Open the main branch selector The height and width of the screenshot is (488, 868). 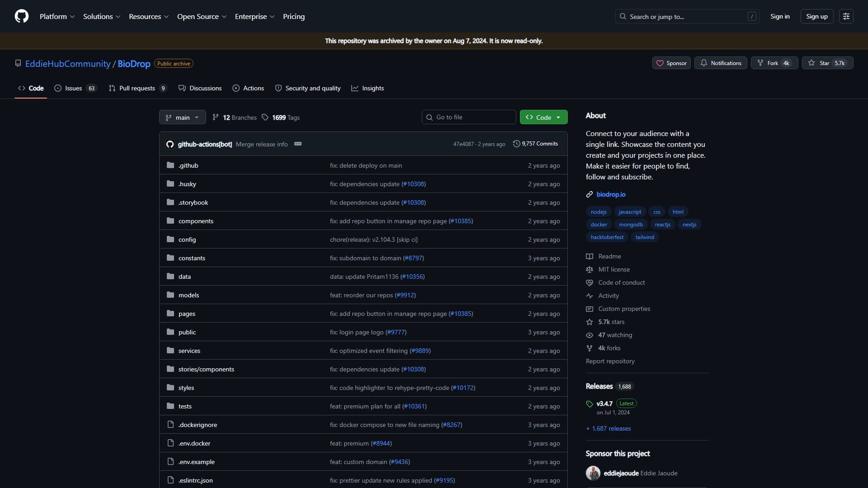183,117
